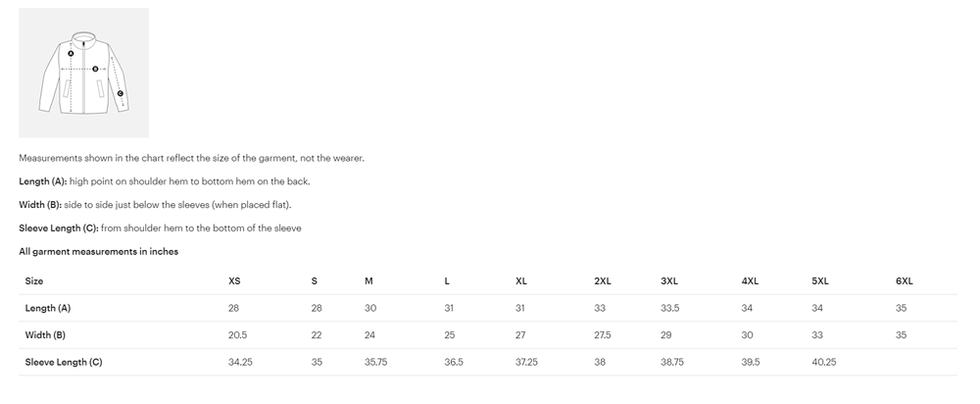Click the 40.25 sleeve length value
The width and height of the screenshot is (980, 404).
[x=824, y=362]
